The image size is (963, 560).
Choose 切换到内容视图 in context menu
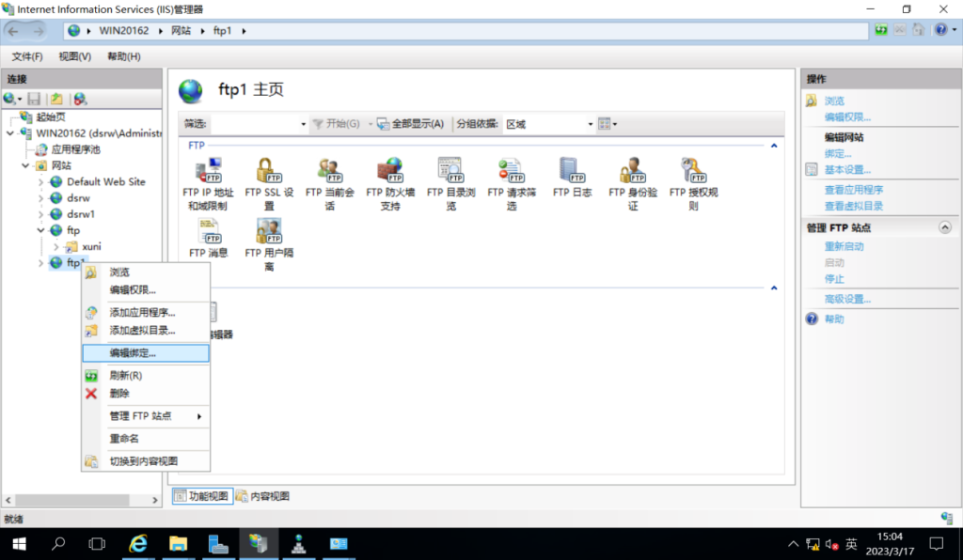146,461
